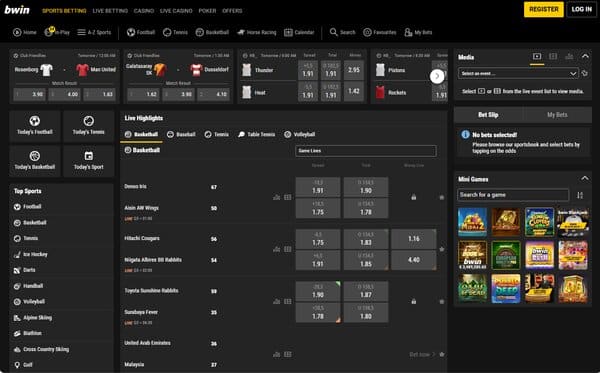Image resolution: width=600 pixels, height=373 pixels.
Task: Click the Register button
Action: pos(543,9)
